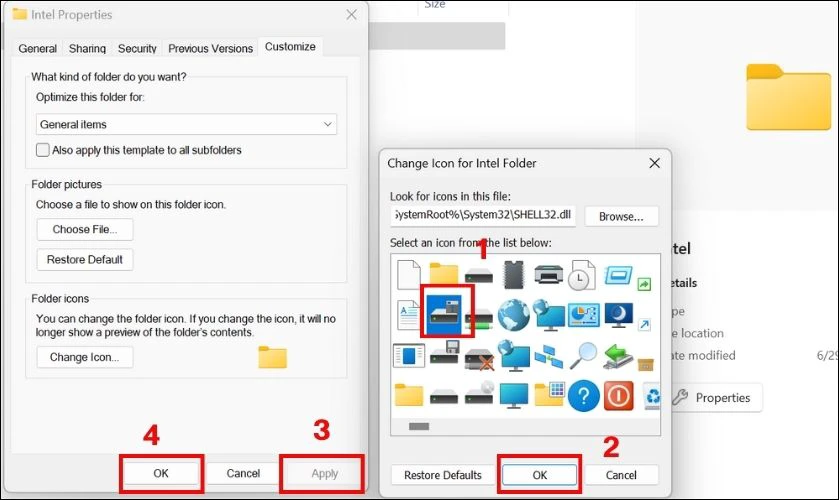The width and height of the screenshot is (840, 500).
Task: Switch to the Security tab
Action: pyautogui.click(x=137, y=48)
